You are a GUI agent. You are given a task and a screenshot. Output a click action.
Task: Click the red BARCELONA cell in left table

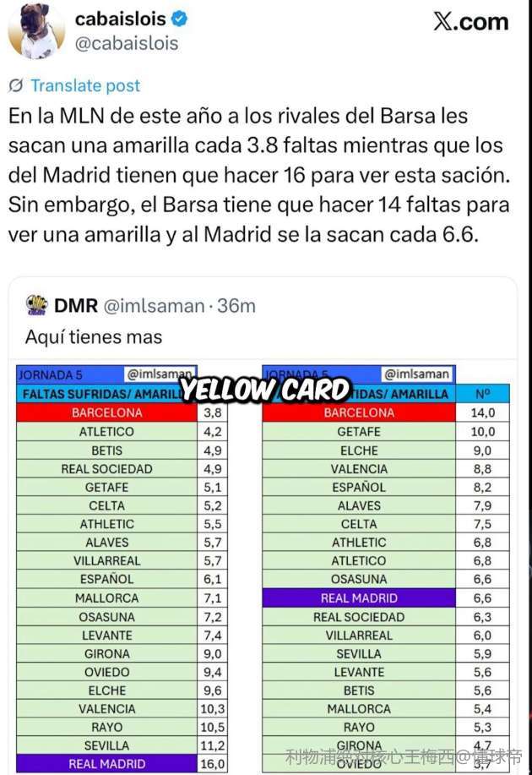(107, 413)
